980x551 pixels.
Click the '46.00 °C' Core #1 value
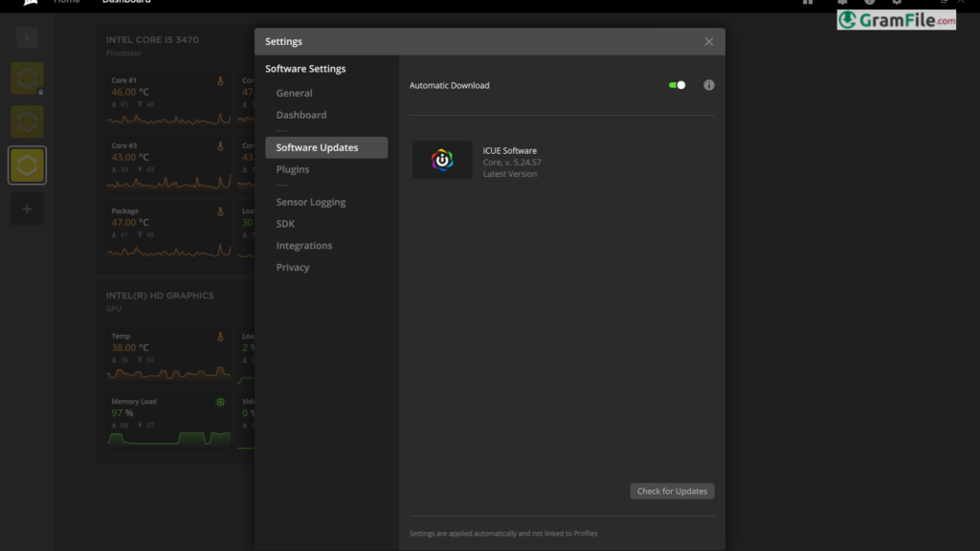tap(130, 92)
